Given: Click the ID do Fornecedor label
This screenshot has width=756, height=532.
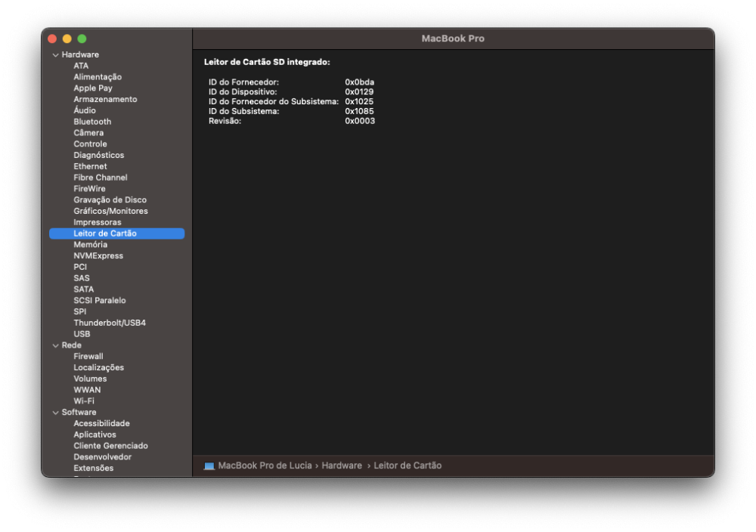Looking at the screenshot, I should 243,82.
